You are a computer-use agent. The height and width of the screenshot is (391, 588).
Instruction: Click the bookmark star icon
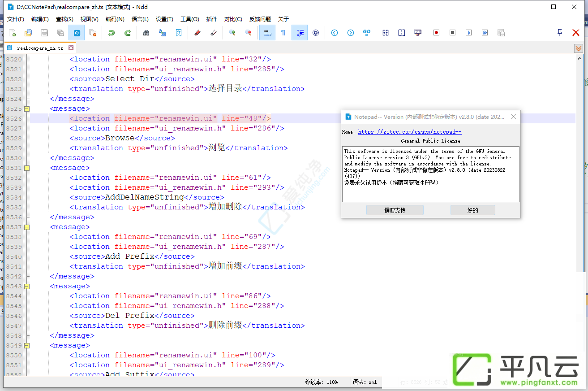pyautogui.click(x=179, y=33)
